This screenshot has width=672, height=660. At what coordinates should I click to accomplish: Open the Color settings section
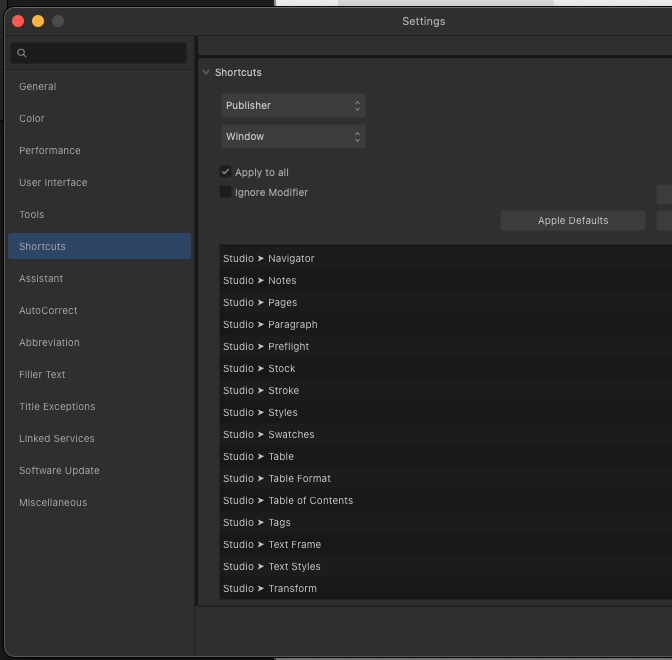(x=32, y=119)
